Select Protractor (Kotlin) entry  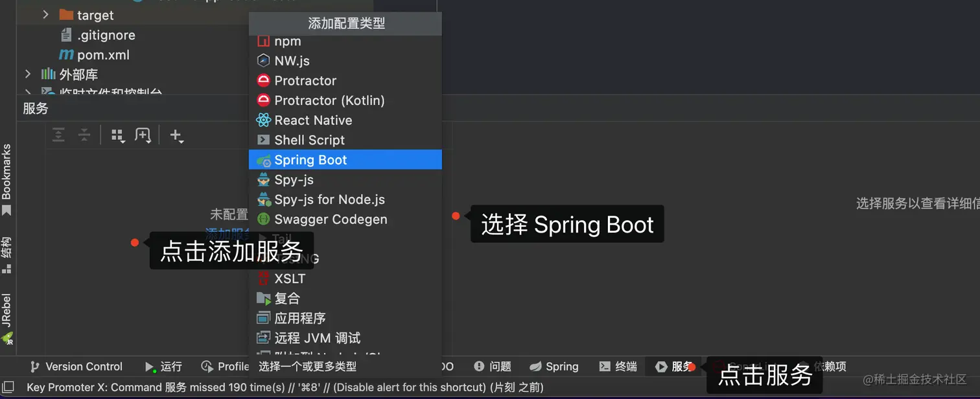pyautogui.click(x=345, y=100)
